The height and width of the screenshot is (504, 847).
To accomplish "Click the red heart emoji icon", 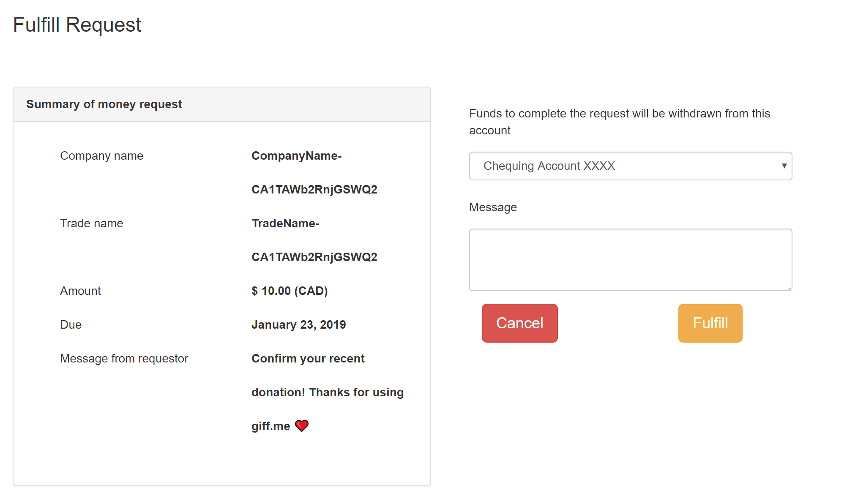I will [301, 425].
